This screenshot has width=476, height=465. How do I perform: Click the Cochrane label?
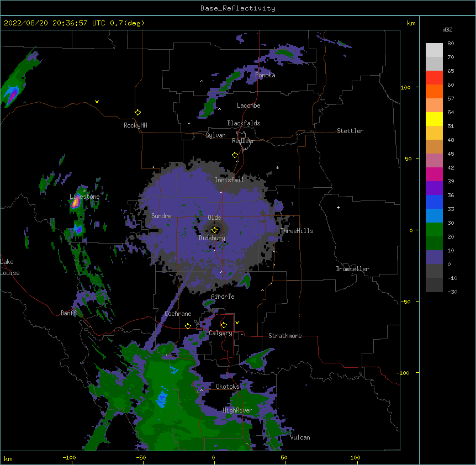point(178,314)
